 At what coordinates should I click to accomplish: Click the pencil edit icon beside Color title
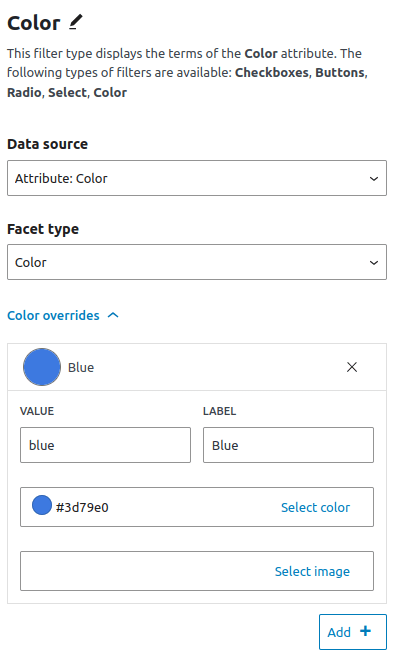(76, 22)
